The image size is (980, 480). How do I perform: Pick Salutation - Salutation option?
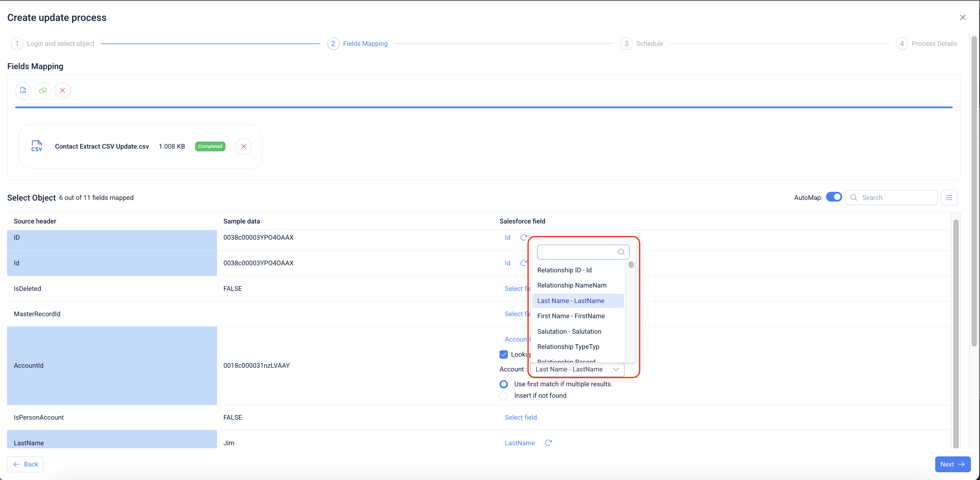[x=569, y=332]
